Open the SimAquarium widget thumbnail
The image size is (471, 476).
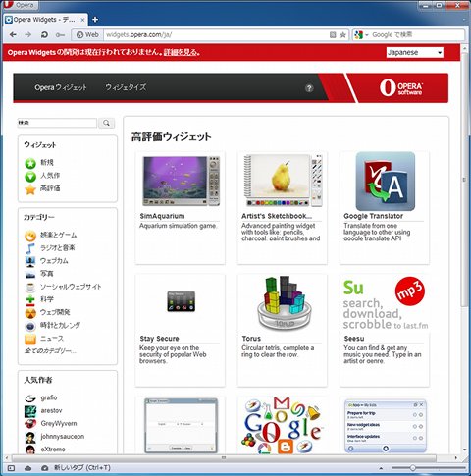[x=181, y=181]
